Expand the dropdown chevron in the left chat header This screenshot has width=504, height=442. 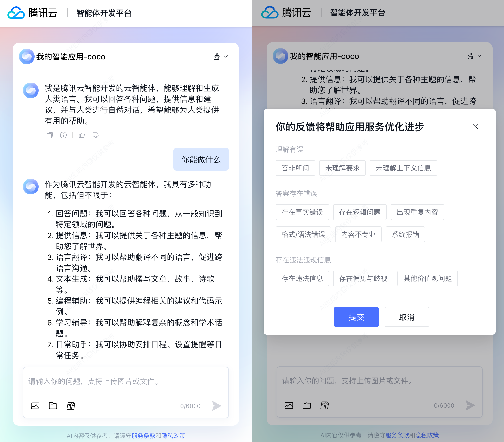(226, 56)
